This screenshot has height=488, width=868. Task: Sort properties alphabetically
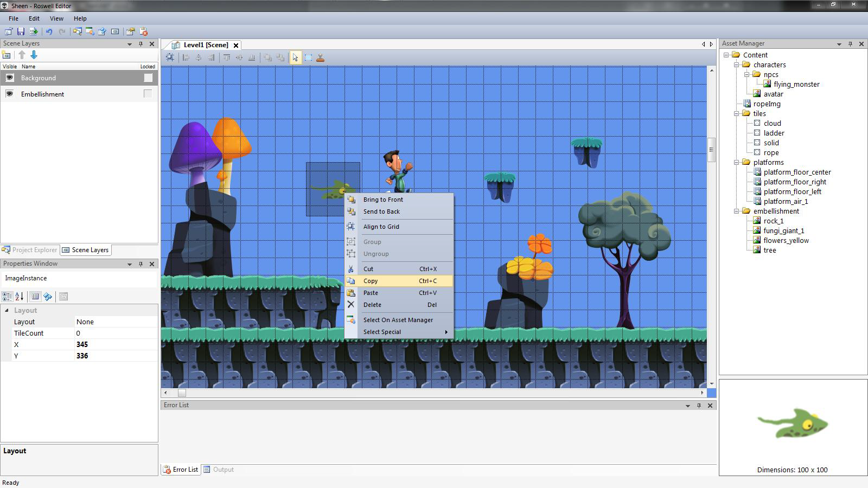(x=20, y=297)
